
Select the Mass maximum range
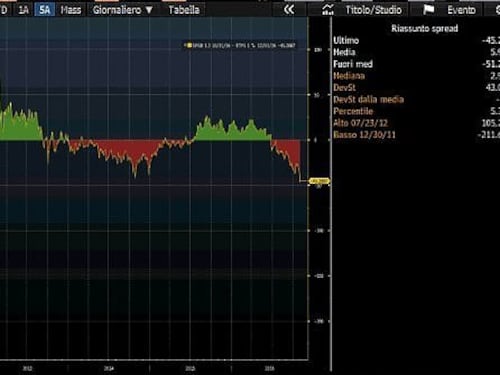[x=71, y=10]
